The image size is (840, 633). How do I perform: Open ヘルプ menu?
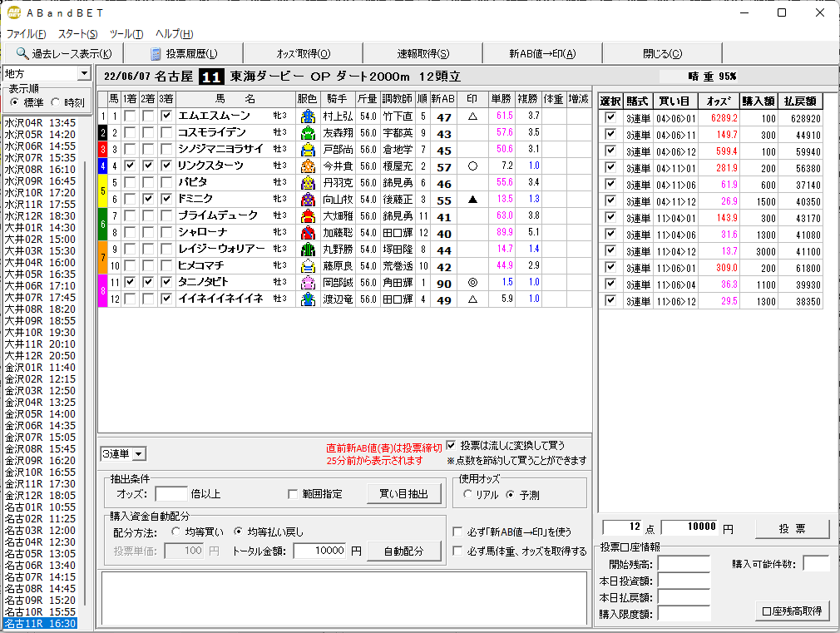174,34
